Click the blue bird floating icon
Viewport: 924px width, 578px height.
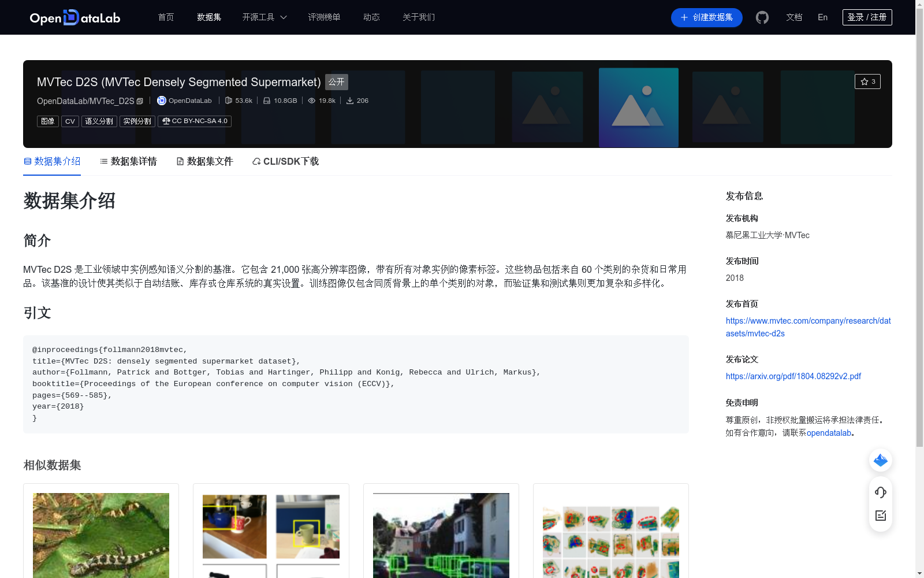(x=881, y=460)
